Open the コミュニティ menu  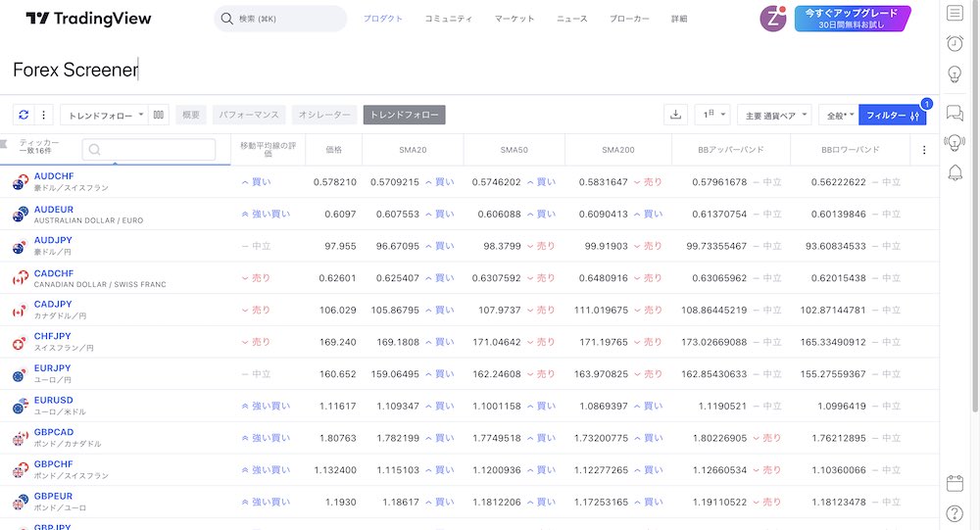tap(448, 19)
